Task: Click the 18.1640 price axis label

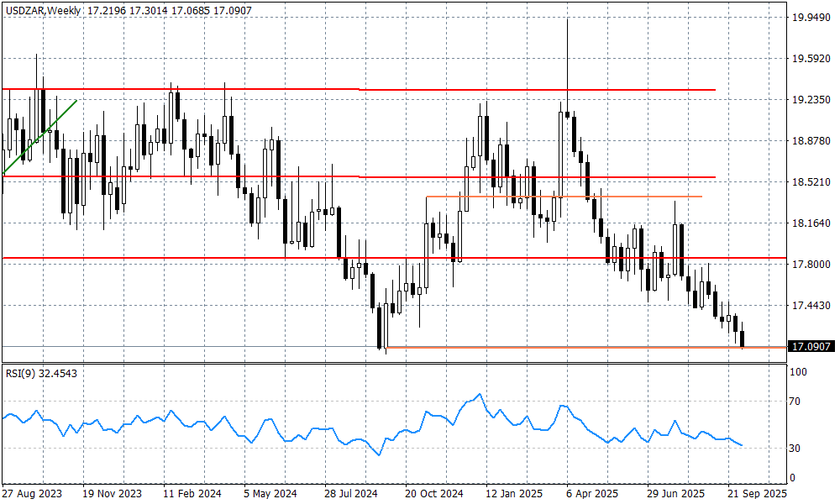Action: [x=811, y=223]
